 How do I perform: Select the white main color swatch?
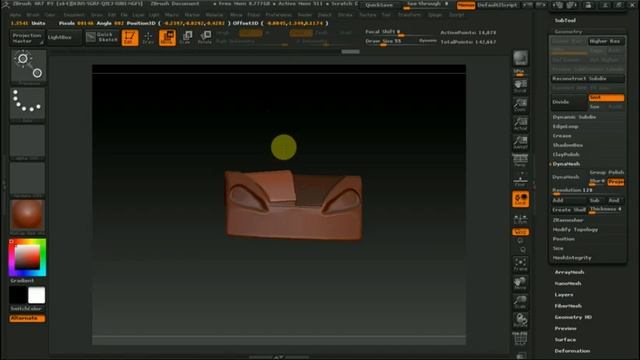point(36,295)
